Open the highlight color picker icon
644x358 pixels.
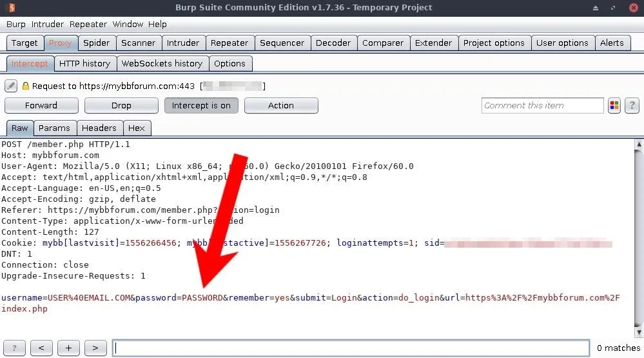coord(614,106)
